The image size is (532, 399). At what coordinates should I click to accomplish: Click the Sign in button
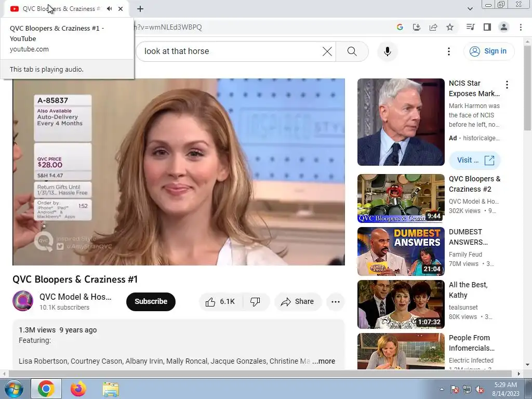pyautogui.click(x=488, y=51)
